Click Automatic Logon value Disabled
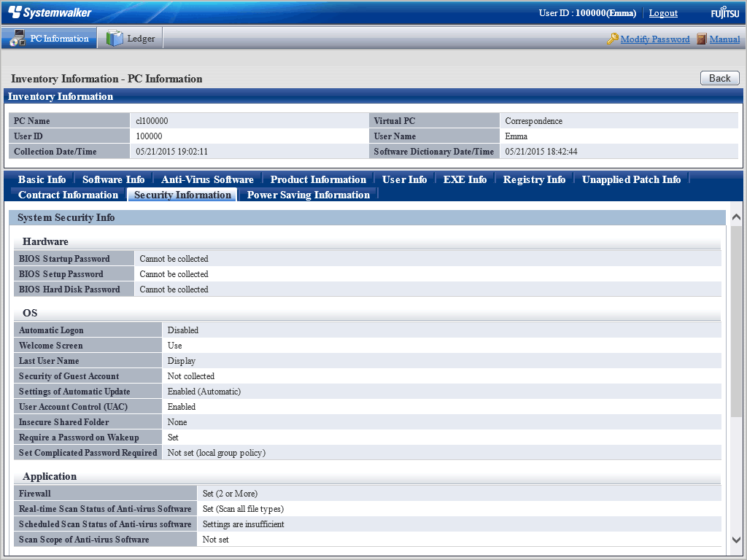 (x=183, y=330)
